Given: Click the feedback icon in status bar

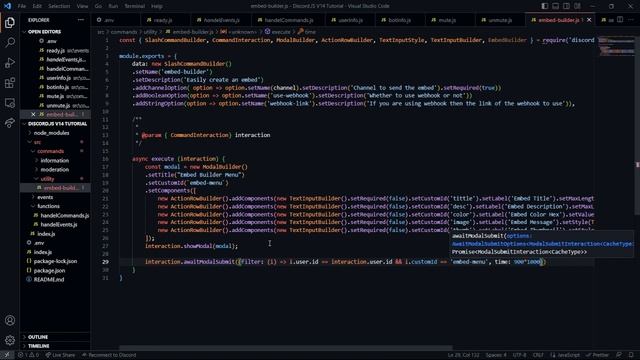Looking at the screenshot, I should [x=619, y=355].
